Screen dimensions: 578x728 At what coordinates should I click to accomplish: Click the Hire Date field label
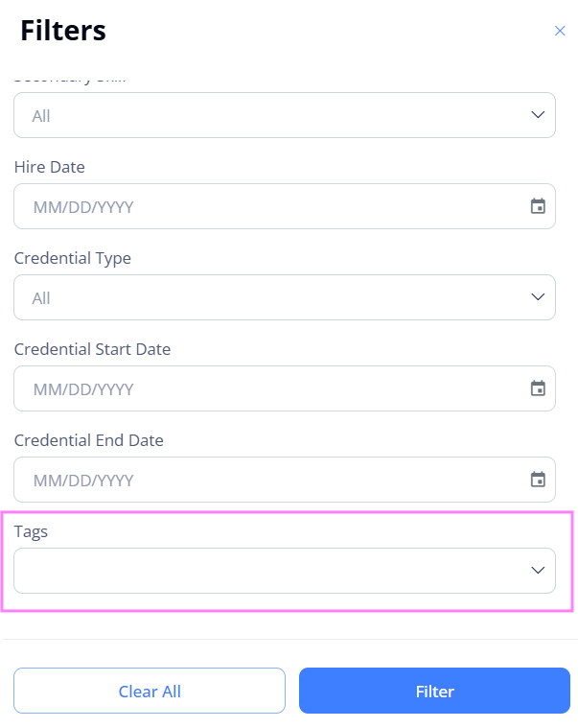coord(50,167)
